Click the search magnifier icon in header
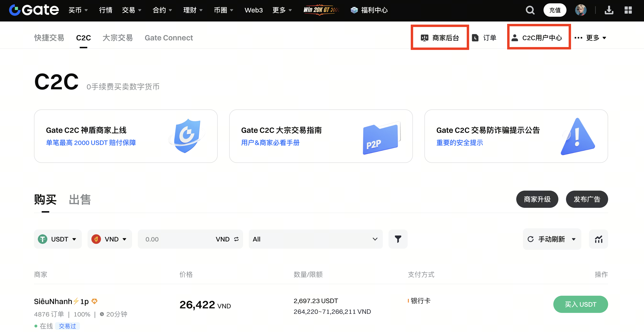The image size is (644, 332). click(x=530, y=10)
